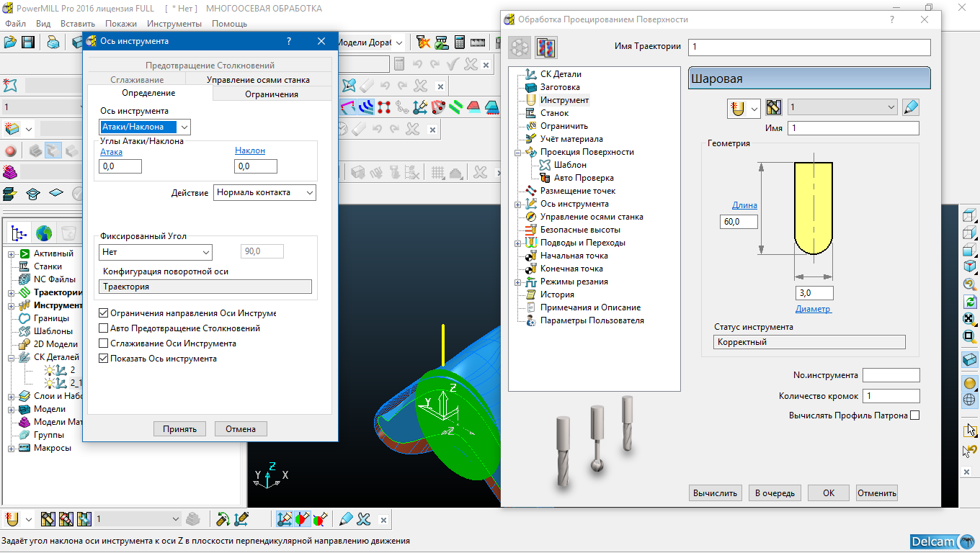Click the green stripes icon in toolpath toolbar
This screenshot has width=980, height=553.
click(x=456, y=107)
